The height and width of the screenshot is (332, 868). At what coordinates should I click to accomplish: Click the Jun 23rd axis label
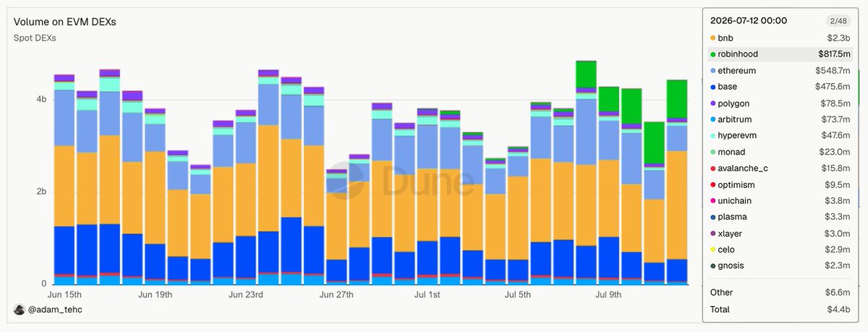245,295
